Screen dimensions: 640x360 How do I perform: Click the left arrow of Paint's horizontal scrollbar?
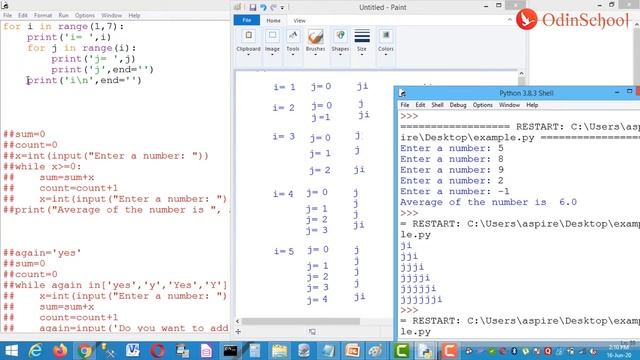click(x=238, y=321)
